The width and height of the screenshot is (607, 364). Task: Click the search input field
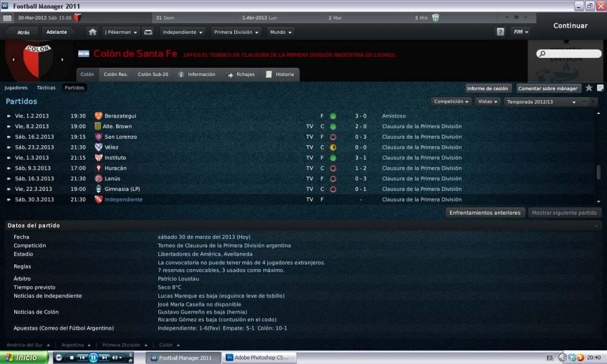click(569, 53)
